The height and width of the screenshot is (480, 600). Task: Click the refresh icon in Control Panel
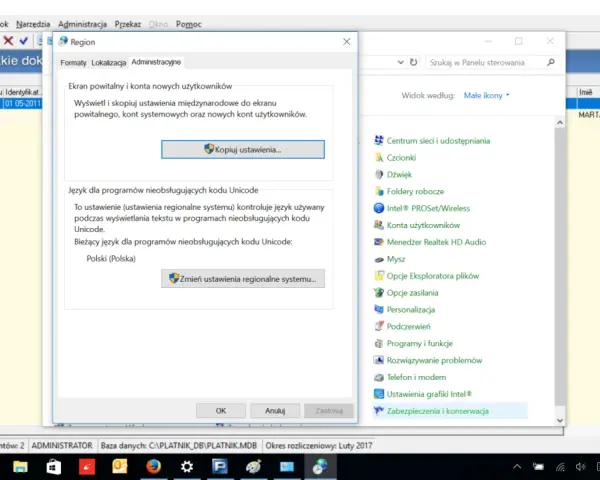click(x=414, y=62)
